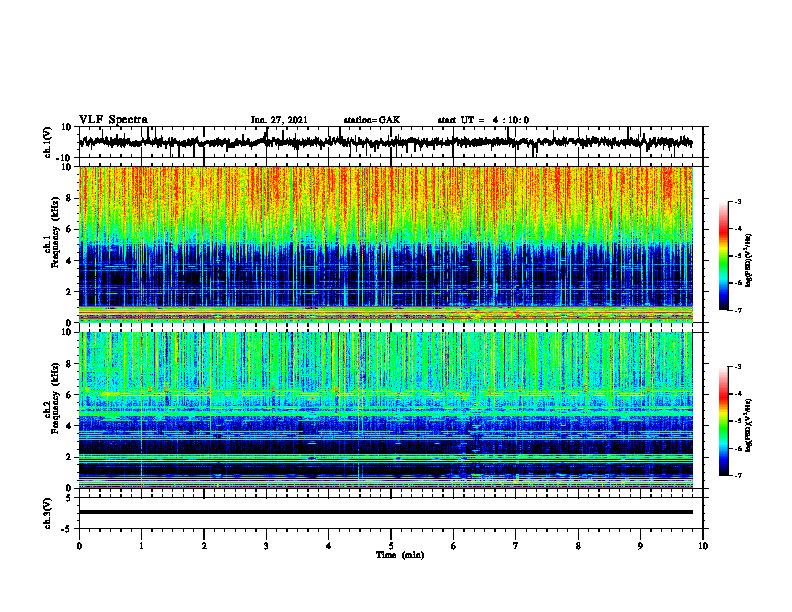The height and width of the screenshot is (612, 792).
Task: Click inside the ch.1 spectrogram panel
Action: click(386, 244)
